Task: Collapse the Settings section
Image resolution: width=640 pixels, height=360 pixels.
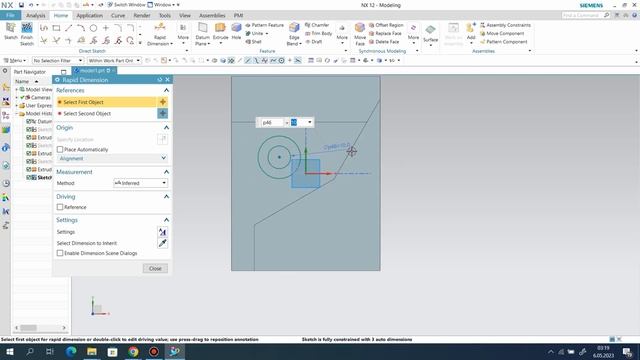Action: point(166,220)
